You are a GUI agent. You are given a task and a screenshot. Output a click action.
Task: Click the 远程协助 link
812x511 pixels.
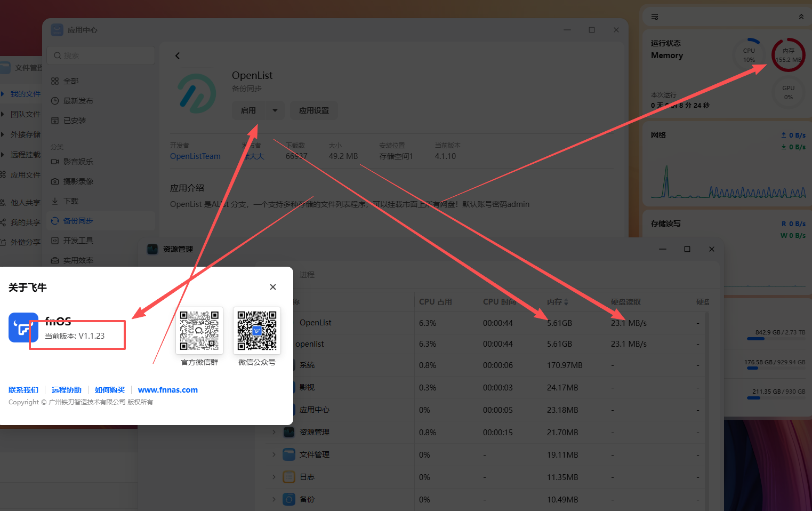tap(67, 390)
